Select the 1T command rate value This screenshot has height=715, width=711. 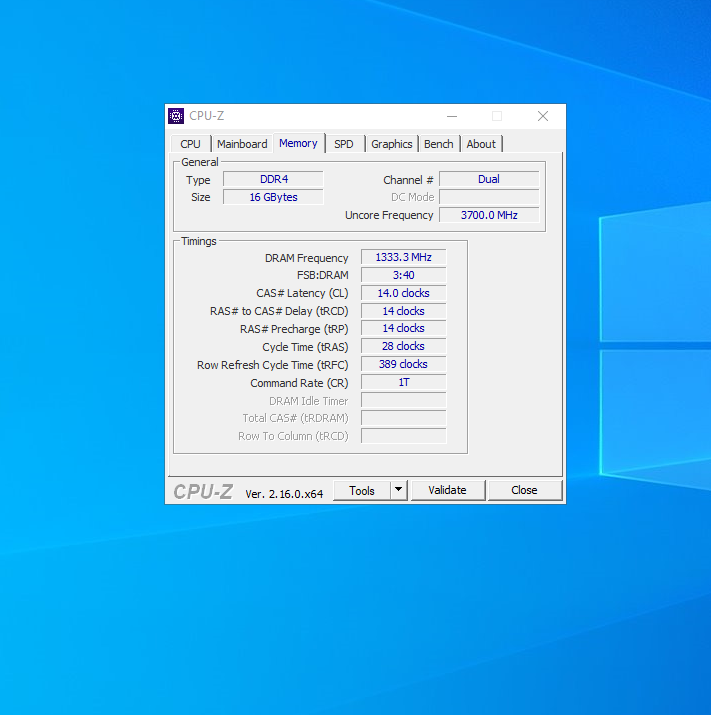click(x=404, y=382)
